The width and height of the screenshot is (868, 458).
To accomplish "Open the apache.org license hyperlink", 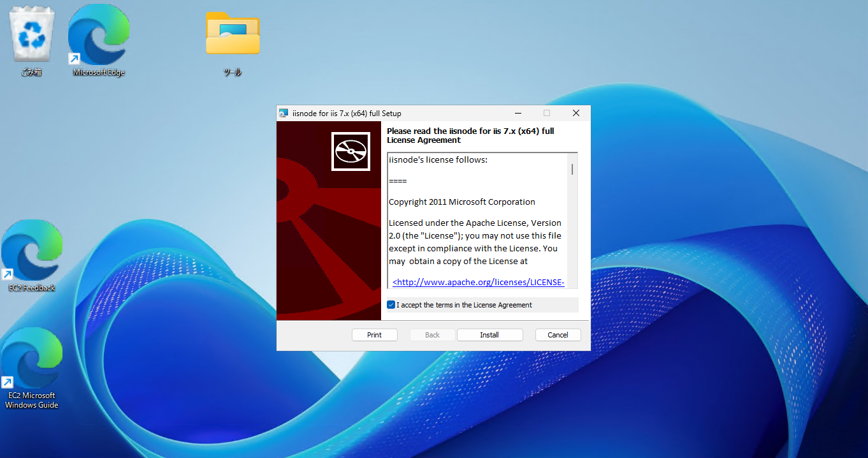I will (479, 282).
